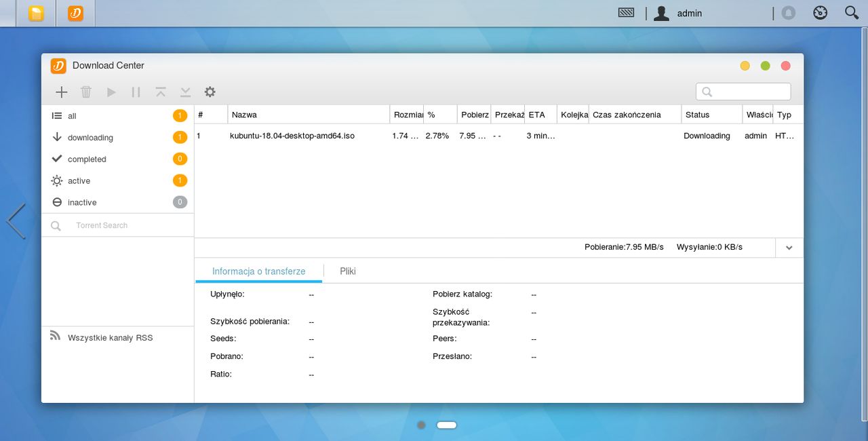Image resolution: width=868 pixels, height=441 pixels.
Task: Open the notes app icon in top bar
Action: [36, 13]
